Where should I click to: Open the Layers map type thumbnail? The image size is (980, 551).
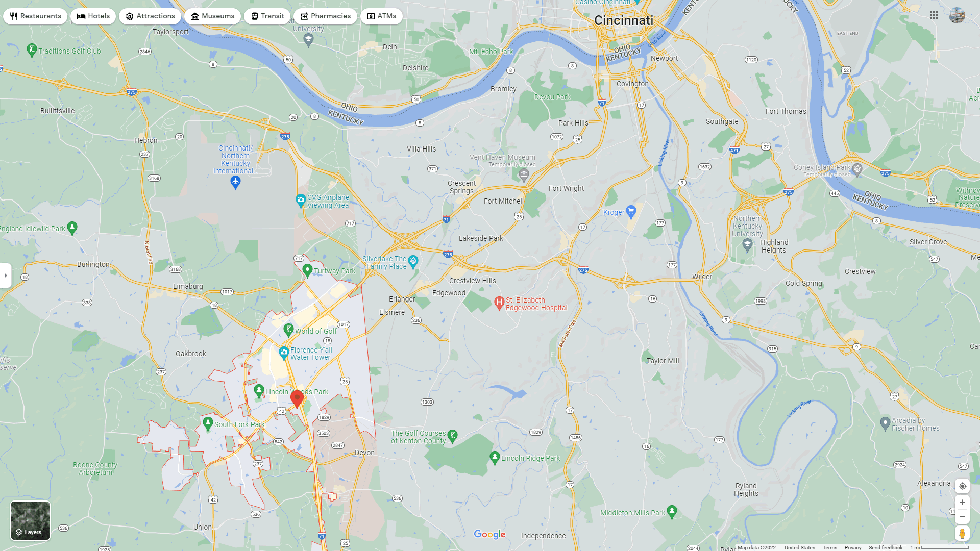tap(31, 520)
